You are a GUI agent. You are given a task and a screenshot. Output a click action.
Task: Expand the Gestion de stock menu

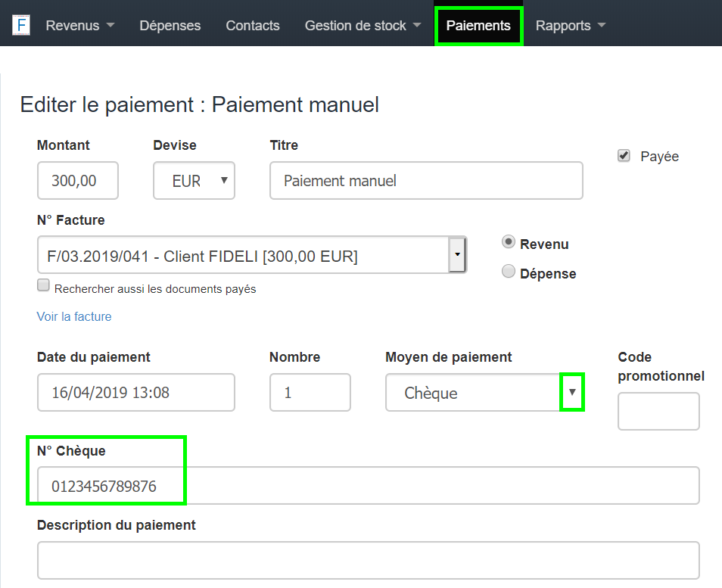pos(363,25)
